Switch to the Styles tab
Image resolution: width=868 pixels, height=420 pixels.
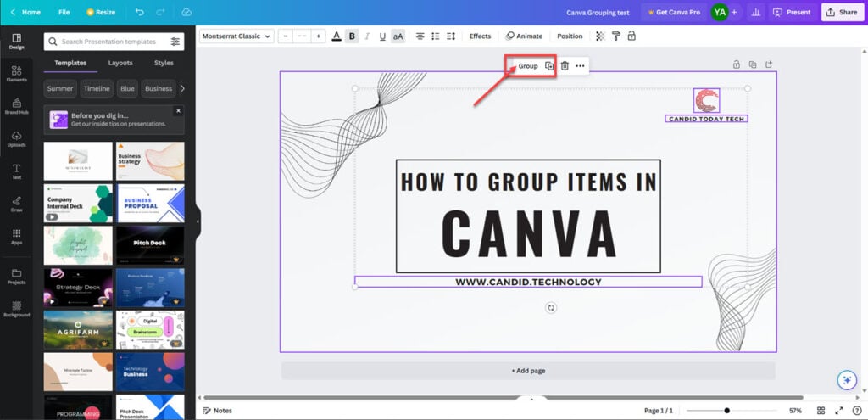(x=164, y=63)
